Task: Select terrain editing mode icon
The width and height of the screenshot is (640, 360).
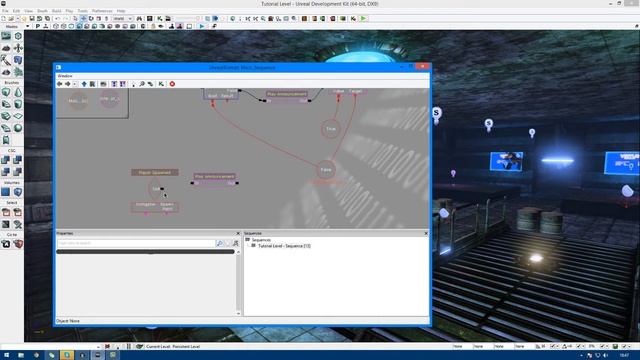Action: 6,49
